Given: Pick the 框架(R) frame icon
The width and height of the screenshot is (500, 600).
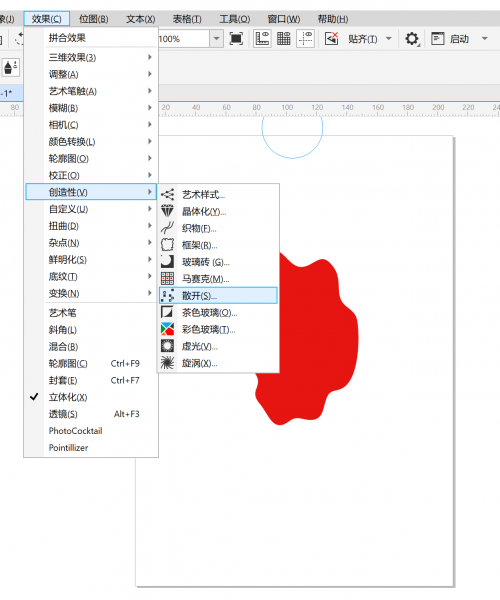Looking at the screenshot, I should pos(167,245).
